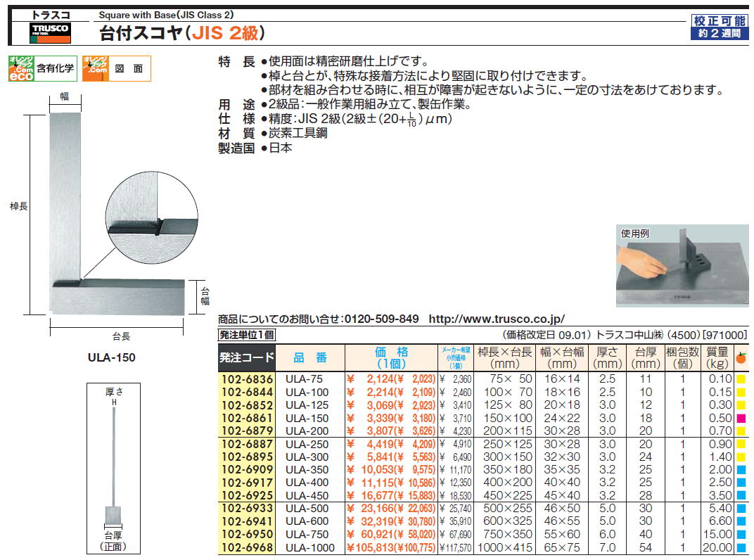
Task: Click the 梱包数(個) column header
Action: click(x=682, y=357)
